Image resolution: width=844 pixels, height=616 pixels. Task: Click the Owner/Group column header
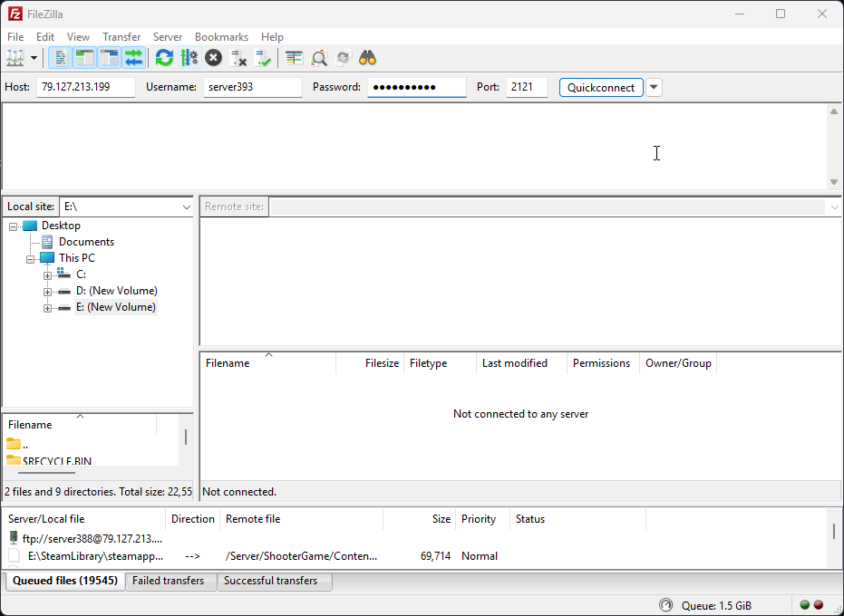[678, 363]
